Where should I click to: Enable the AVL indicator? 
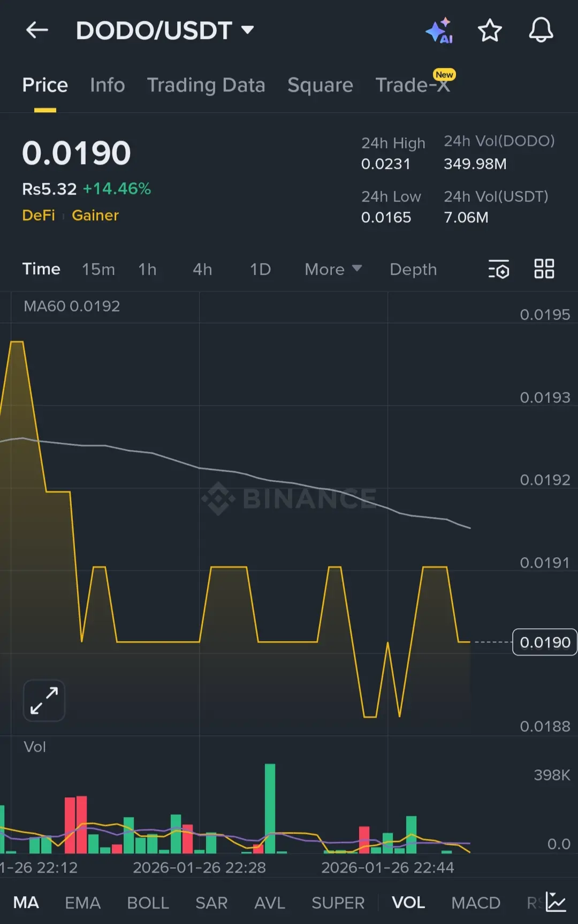[270, 903]
